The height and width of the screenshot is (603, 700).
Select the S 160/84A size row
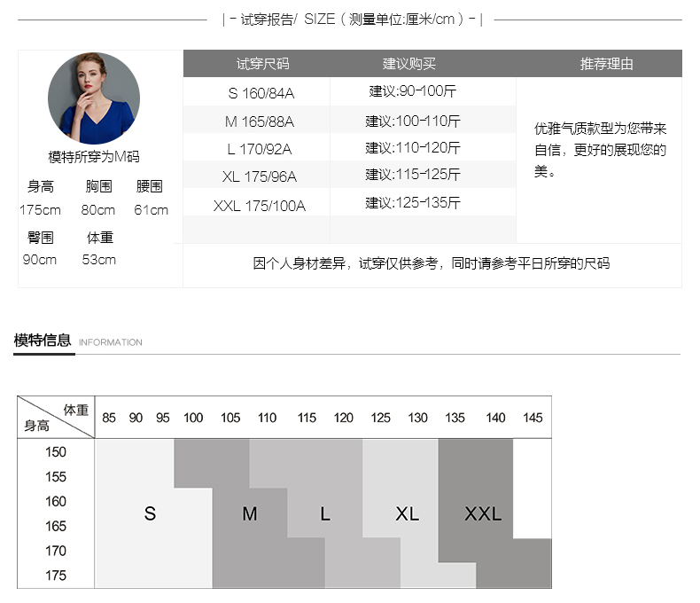261,93
